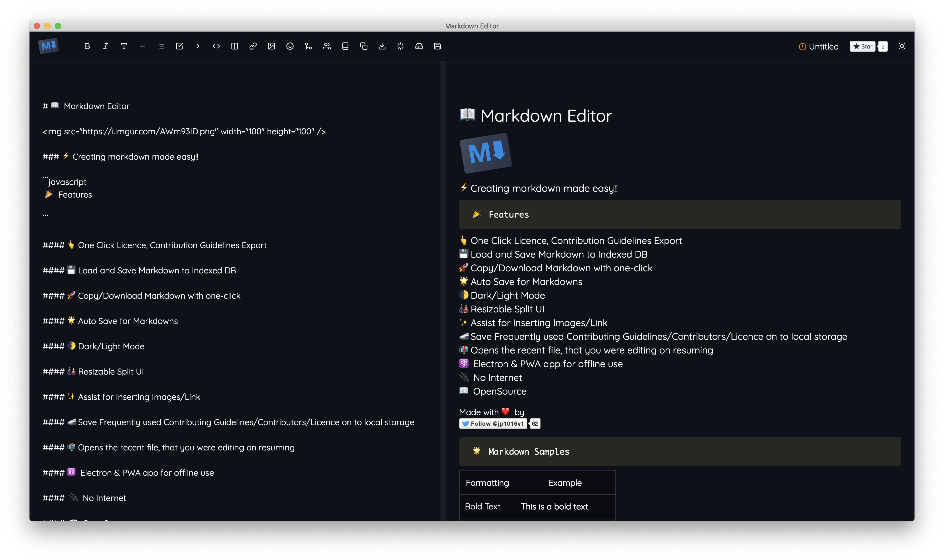Insert a task checkbox item

coord(179,46)
